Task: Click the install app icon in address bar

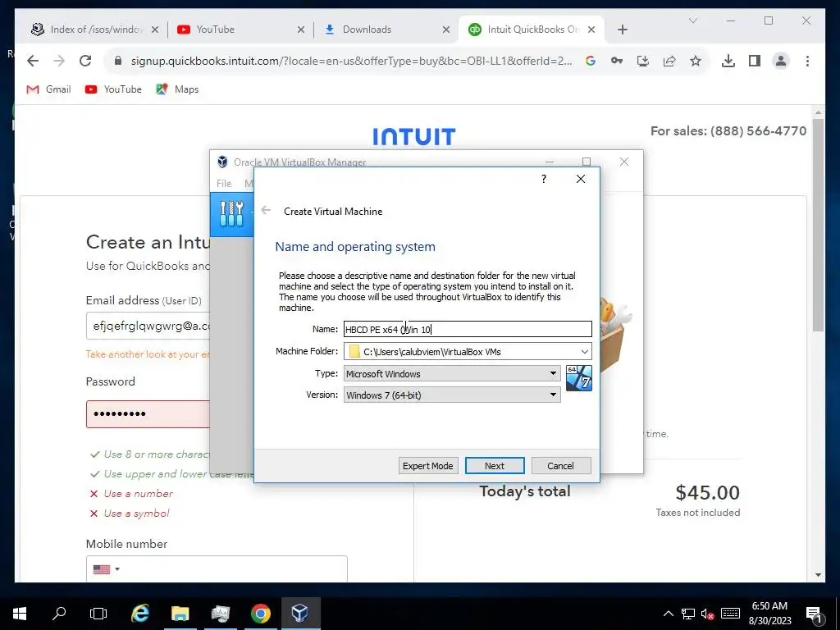Action: tap(643, 61)
